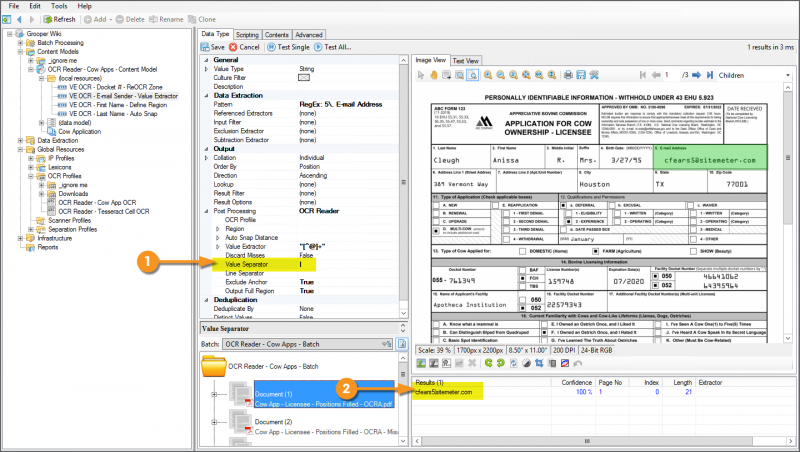Viewport: 800px width, 452px height.
Task: Switch to the Text View tab
Action: (466, 60)
